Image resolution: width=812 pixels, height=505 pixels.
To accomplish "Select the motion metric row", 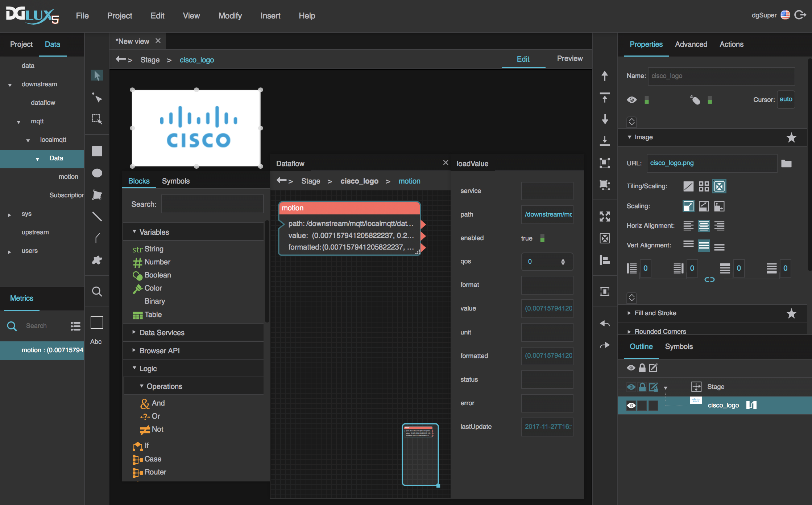I will pos(42,350).
